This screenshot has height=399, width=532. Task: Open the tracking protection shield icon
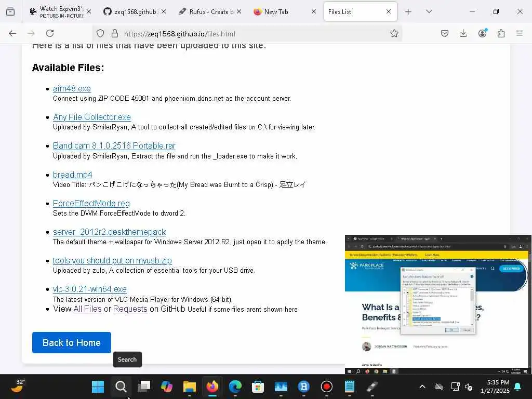pyautogui.click(x=100, y=33)
